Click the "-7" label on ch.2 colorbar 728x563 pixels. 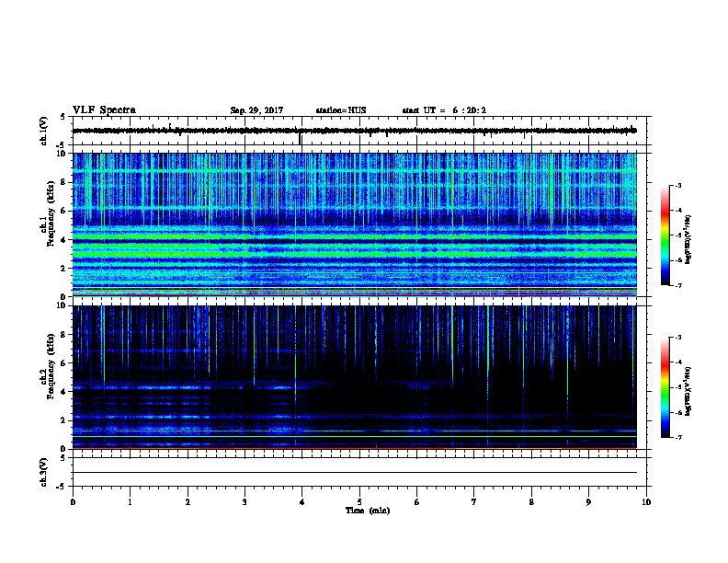(x=678, y=438)
